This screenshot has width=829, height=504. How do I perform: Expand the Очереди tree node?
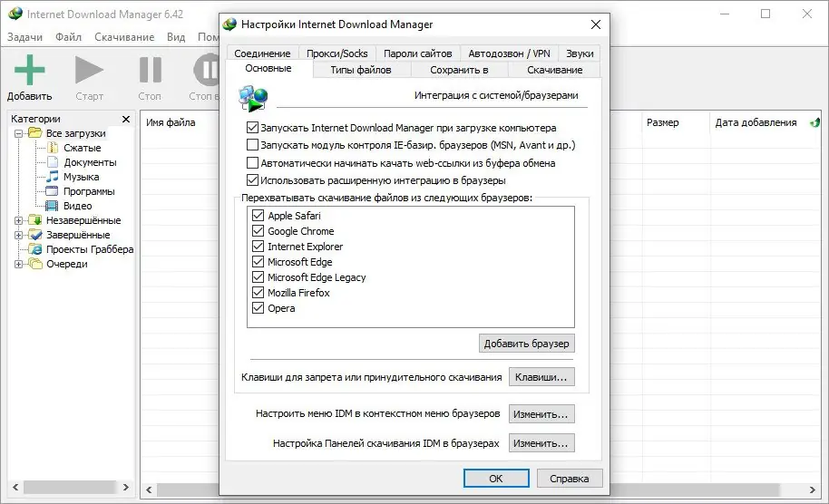18,264
